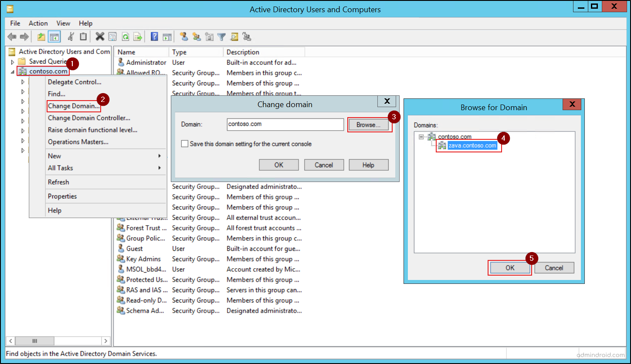Find objects using the magnifier toolbar icon
This screenshot has height=364, width=631.
pyautogui.click(x=234, y=37)
